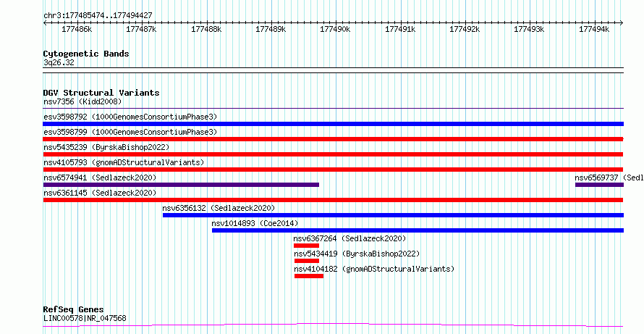Open the Cytogenetic Bands track title
Viewport: 644px width, 334px height.
86,54
